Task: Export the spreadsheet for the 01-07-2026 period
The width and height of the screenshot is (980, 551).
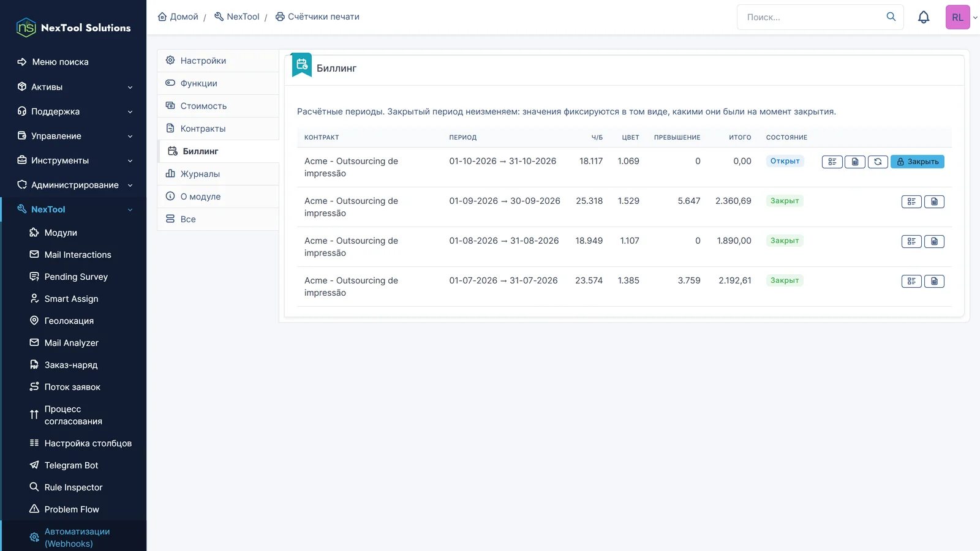Action: click(934, 281)
